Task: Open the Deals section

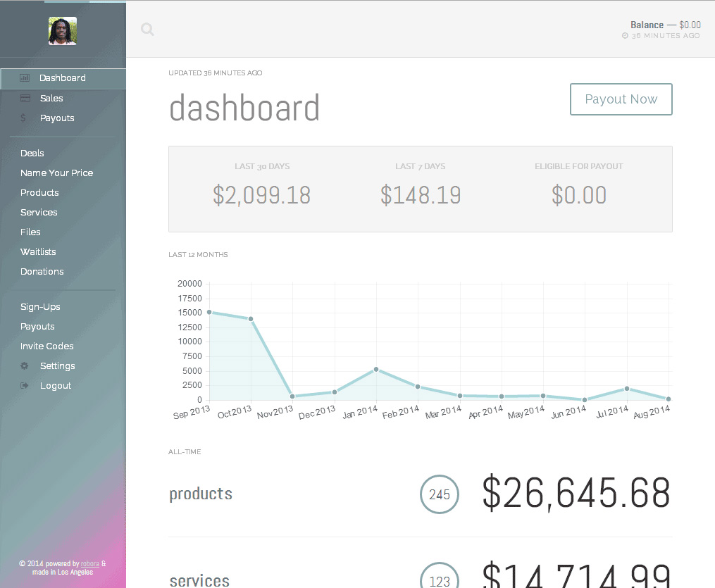Action: coord(32,154)
